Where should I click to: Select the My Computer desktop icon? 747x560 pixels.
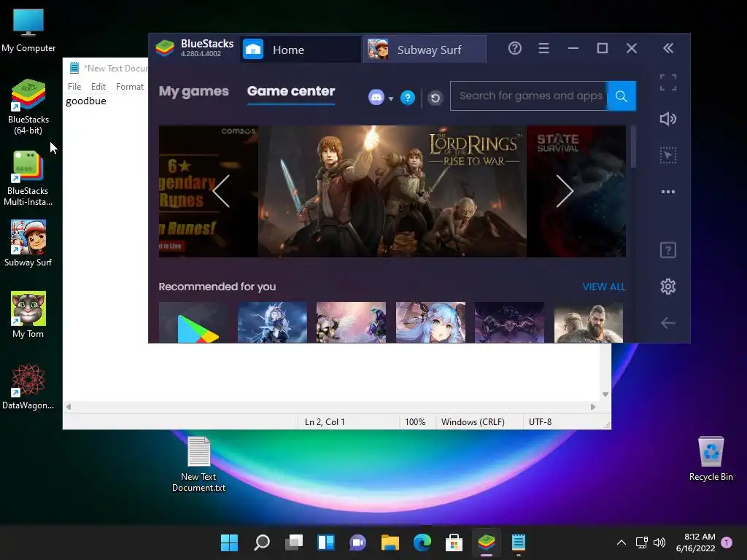[28, 31]
